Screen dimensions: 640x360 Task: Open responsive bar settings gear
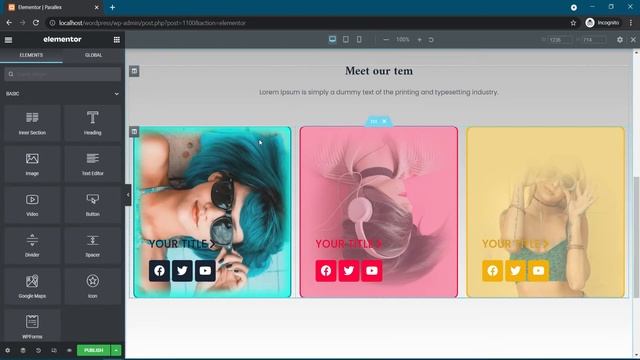[x=620, y=40]
